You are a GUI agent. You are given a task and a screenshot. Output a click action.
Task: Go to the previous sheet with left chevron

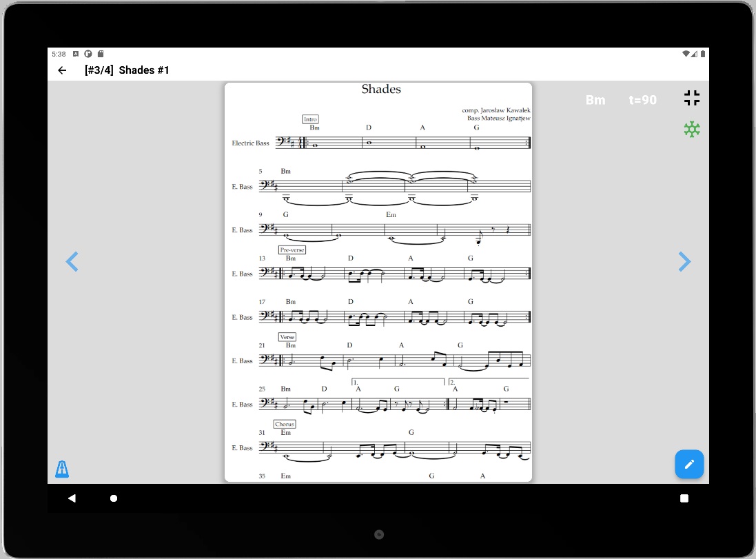click(x=72, y=261)
